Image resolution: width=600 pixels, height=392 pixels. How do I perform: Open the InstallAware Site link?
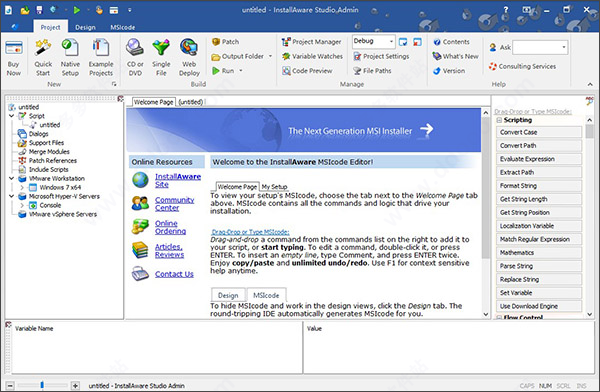coord(178,180)
